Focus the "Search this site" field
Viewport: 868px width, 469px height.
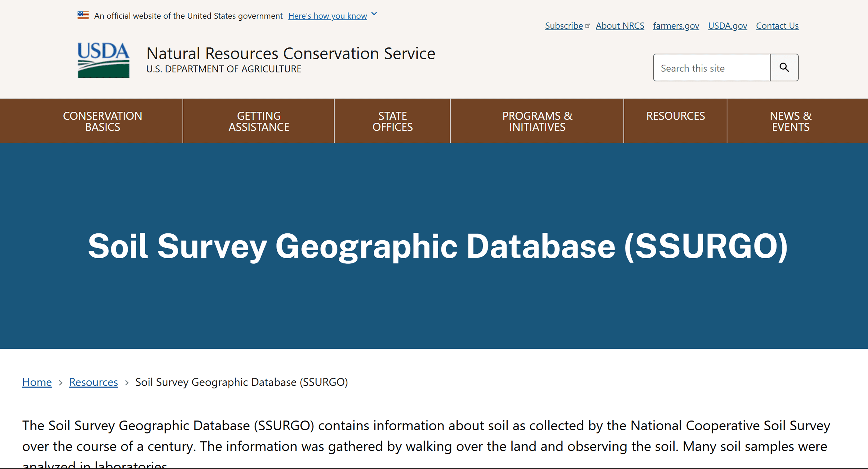pos(712,68)
